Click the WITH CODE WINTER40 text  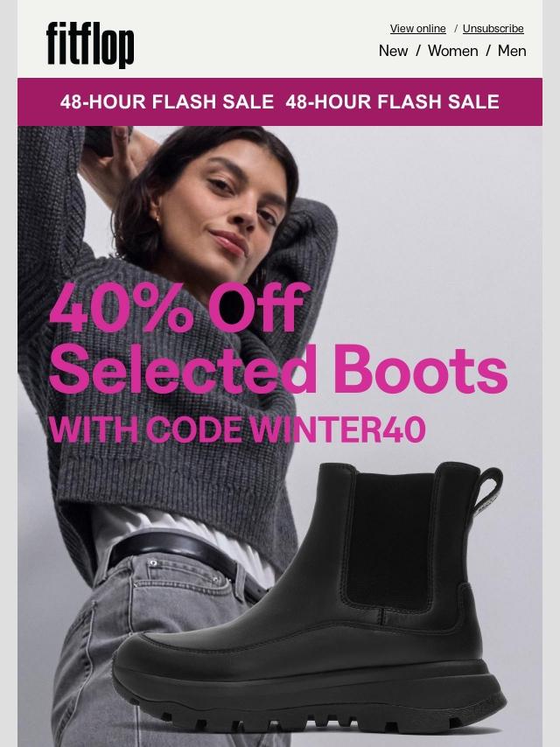tap(237, 429)
